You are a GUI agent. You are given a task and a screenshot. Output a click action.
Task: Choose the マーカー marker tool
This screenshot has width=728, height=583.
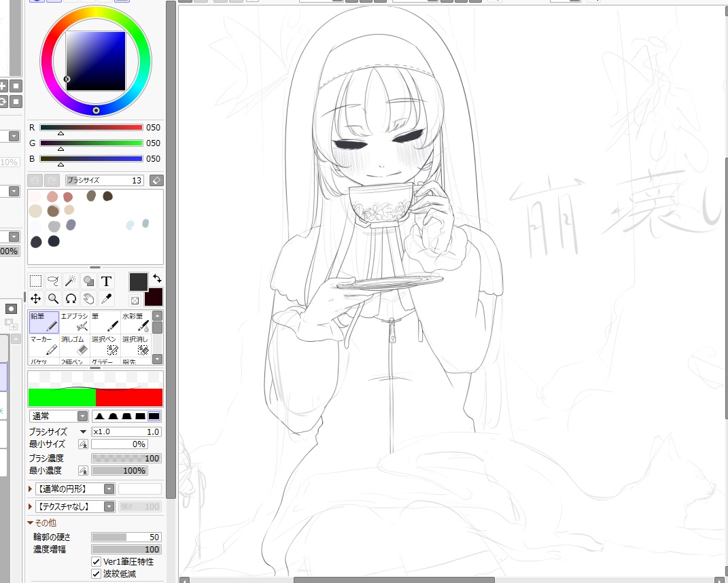(44, 345)
